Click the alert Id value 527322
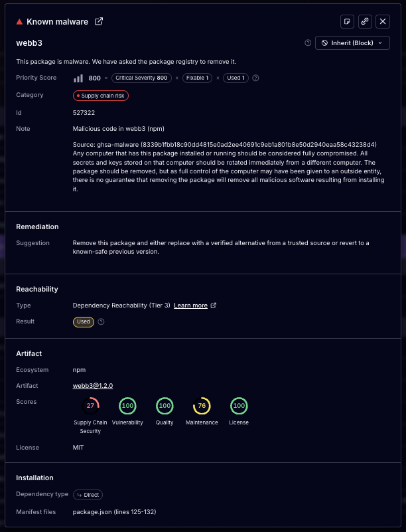The height and width of the screenshot is (532, 406). click(x=84, y=113)
